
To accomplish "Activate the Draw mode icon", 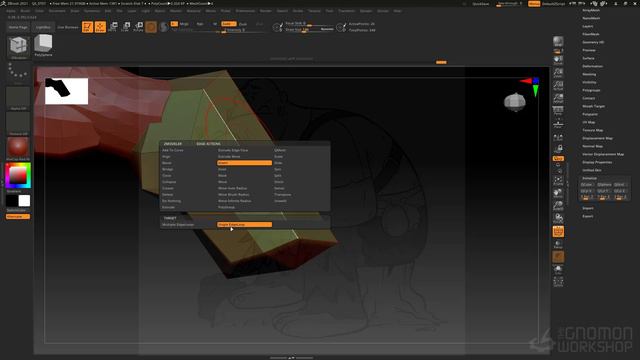I will coord(100,27).
